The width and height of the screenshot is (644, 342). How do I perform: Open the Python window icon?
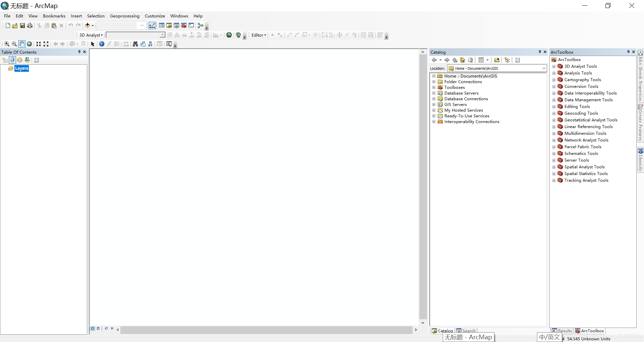(x=191, y=25)
